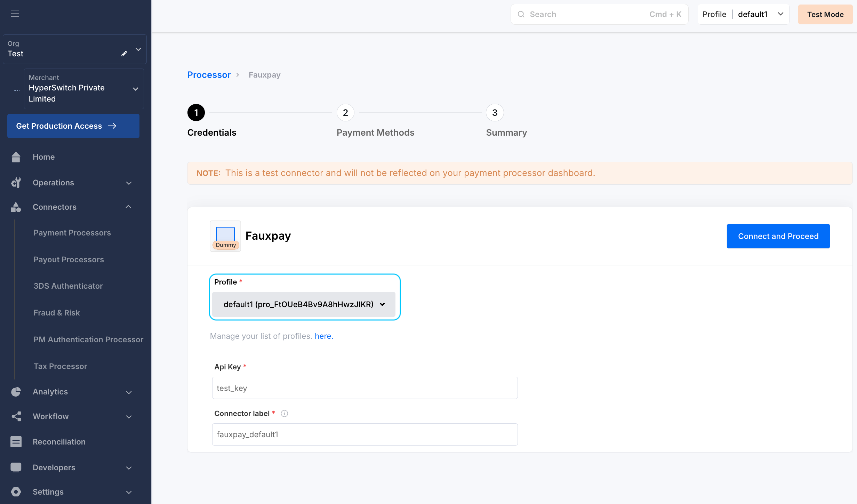Follow the 'here.' manage profiles link
This screenshot has height=504, width=857.
point(324,336)
